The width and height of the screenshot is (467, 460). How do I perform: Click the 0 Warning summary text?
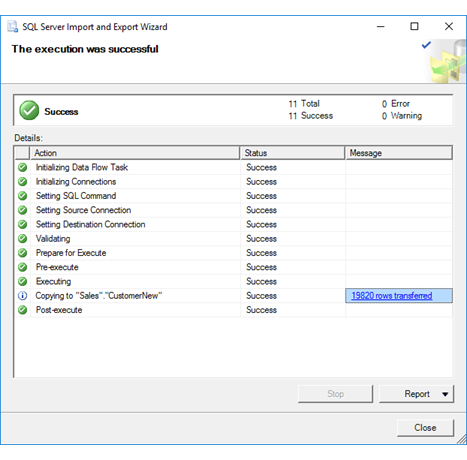point(402,116)
